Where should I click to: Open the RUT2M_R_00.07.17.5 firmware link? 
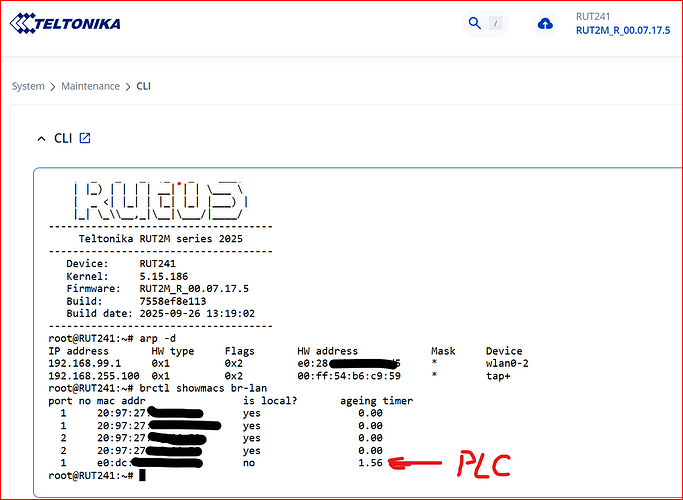623,31
